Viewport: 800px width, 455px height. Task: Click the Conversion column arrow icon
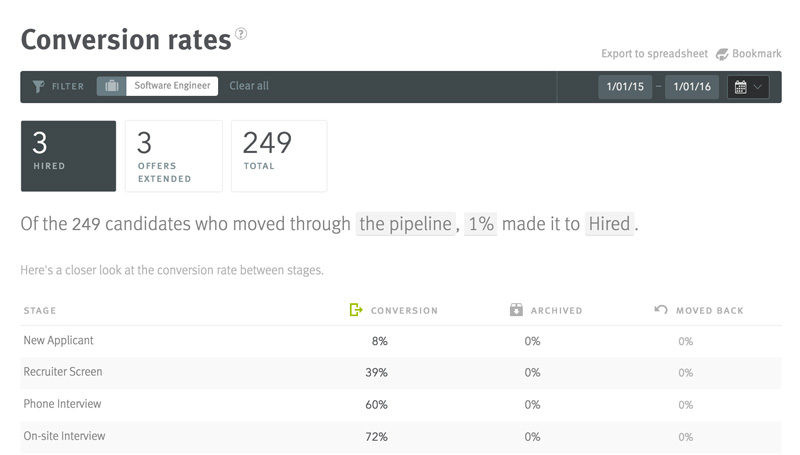356,310
